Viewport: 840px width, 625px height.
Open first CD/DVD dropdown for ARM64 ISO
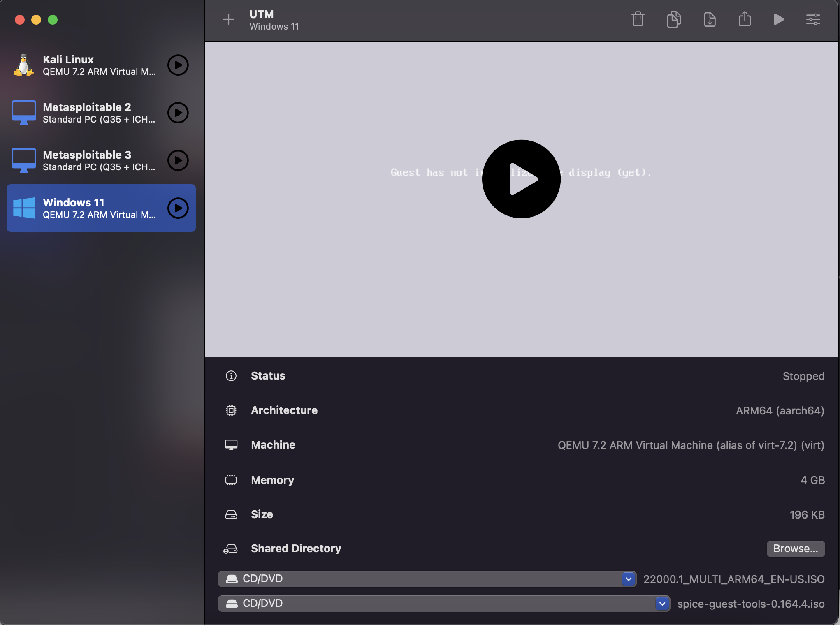click(x=628, y=579)
